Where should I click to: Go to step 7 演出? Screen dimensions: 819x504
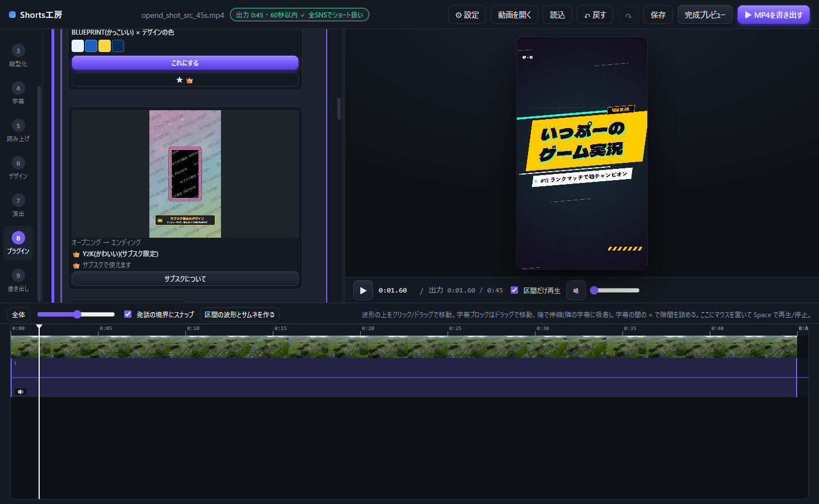coord(18,206)
